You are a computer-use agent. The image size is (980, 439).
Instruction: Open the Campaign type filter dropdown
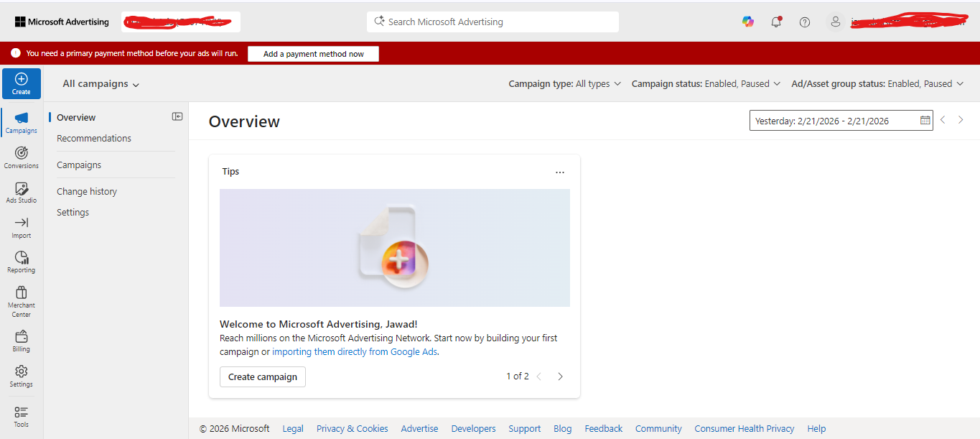(564, 84)
